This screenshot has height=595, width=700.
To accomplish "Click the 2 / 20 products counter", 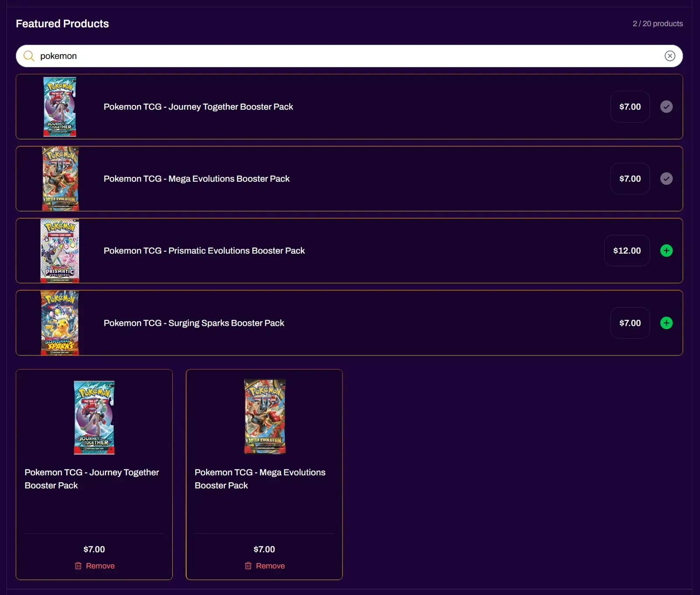I will pyautogui.click(x=658, y=24).
